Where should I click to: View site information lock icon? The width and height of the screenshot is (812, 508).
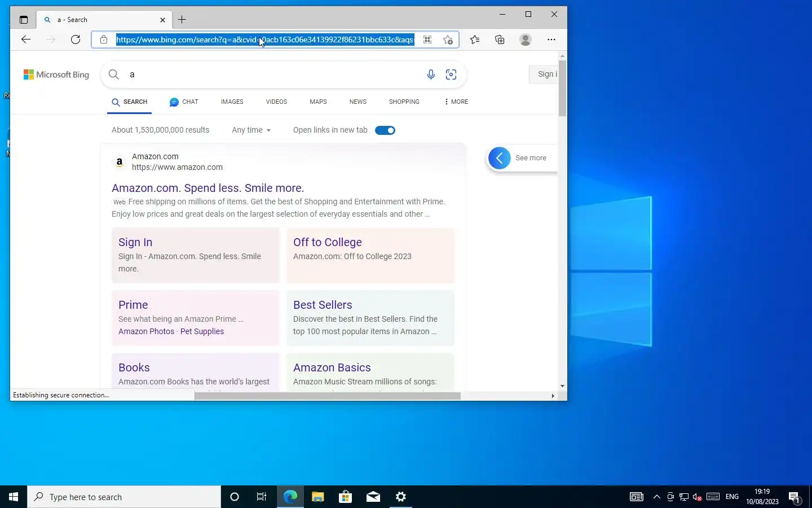click(104, 40)
